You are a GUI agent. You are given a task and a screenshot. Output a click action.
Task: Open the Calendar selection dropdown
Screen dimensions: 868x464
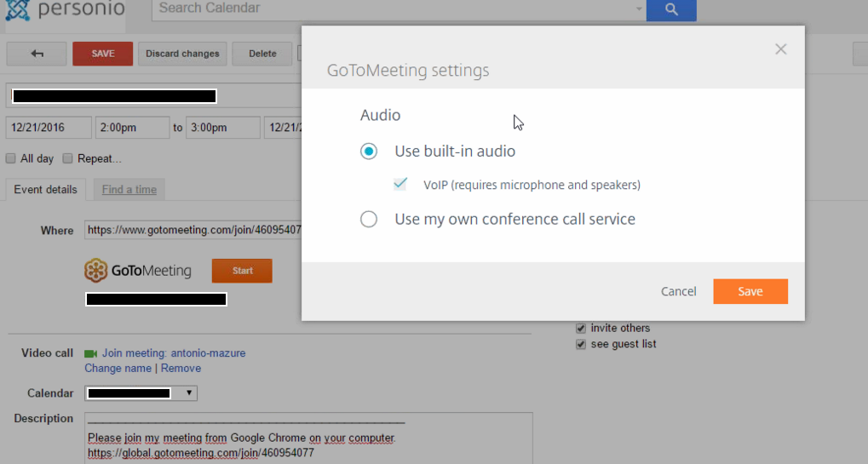coord(141,393)
